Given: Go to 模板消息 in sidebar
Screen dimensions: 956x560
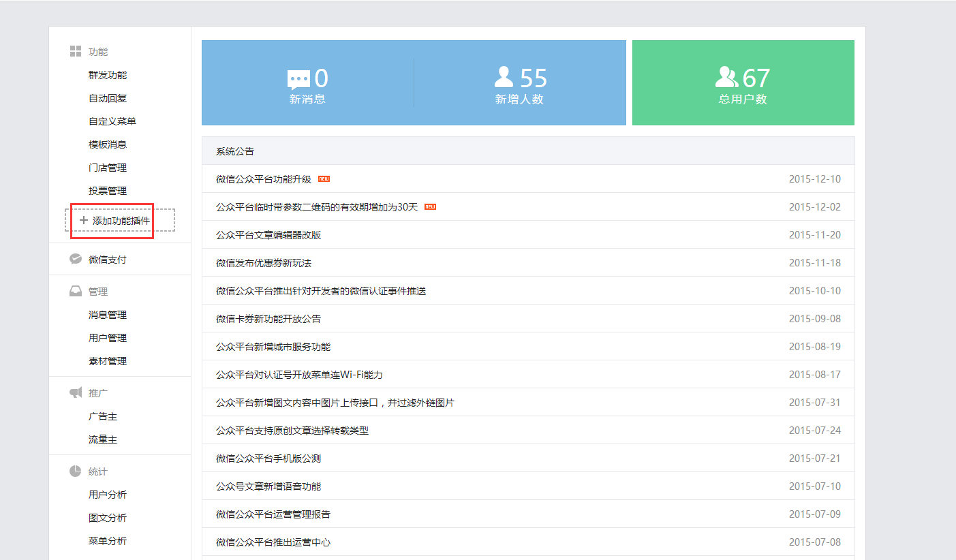Looking at the screenshot, I should coord(108,144).
